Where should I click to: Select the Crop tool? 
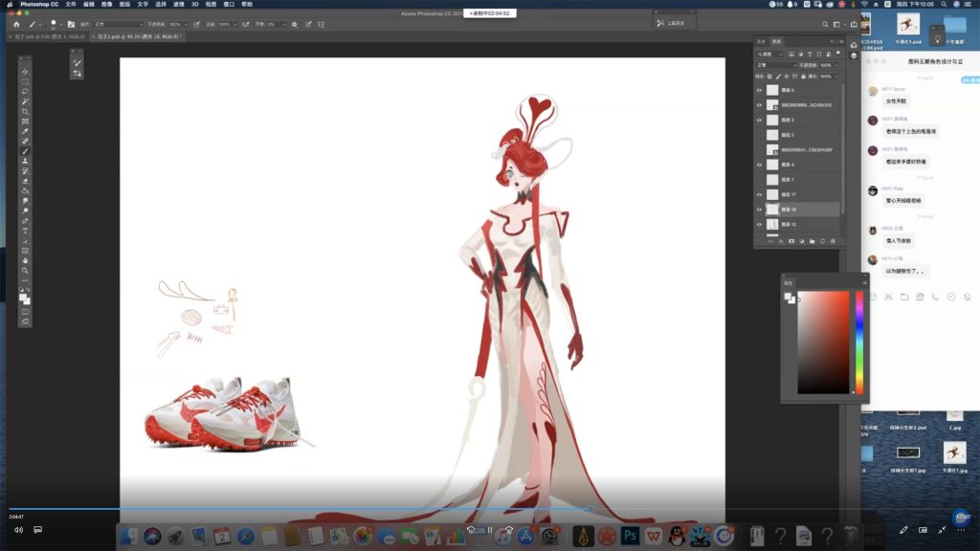pyautogui.click(x=26, y=112)
